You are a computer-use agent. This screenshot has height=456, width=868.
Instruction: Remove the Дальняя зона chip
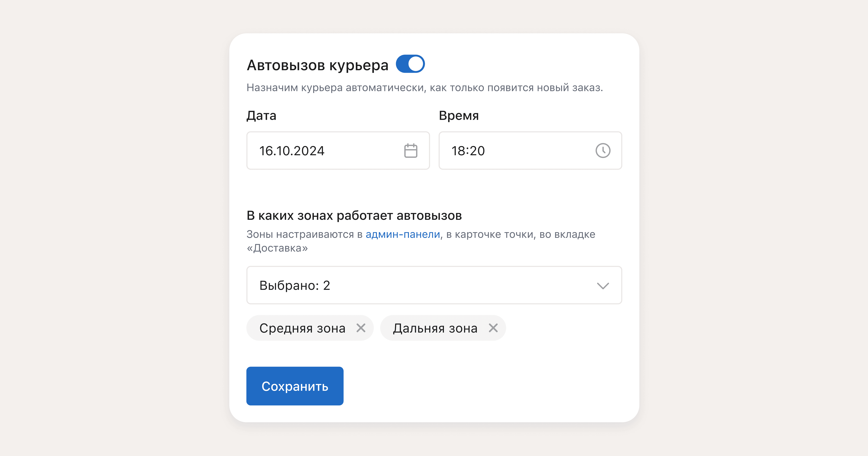pos(493,328)
